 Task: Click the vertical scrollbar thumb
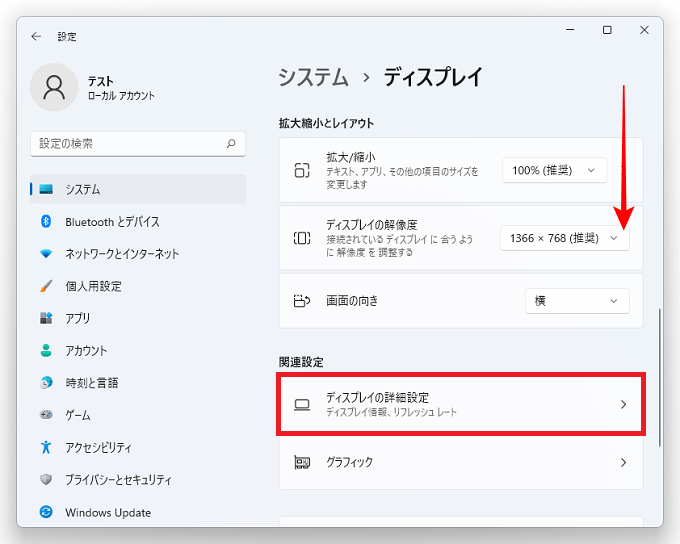[660, 377]
